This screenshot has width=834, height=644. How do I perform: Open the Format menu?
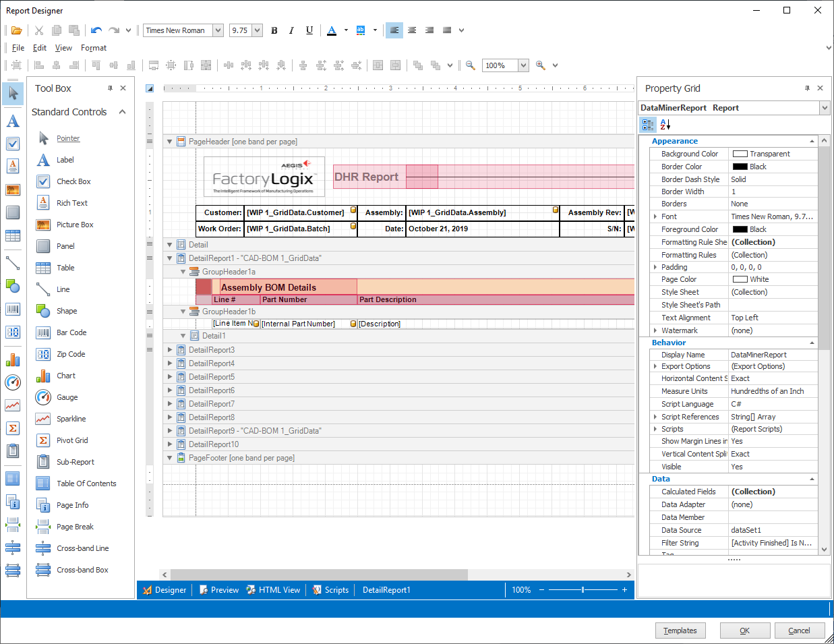(x=94, y=48)
